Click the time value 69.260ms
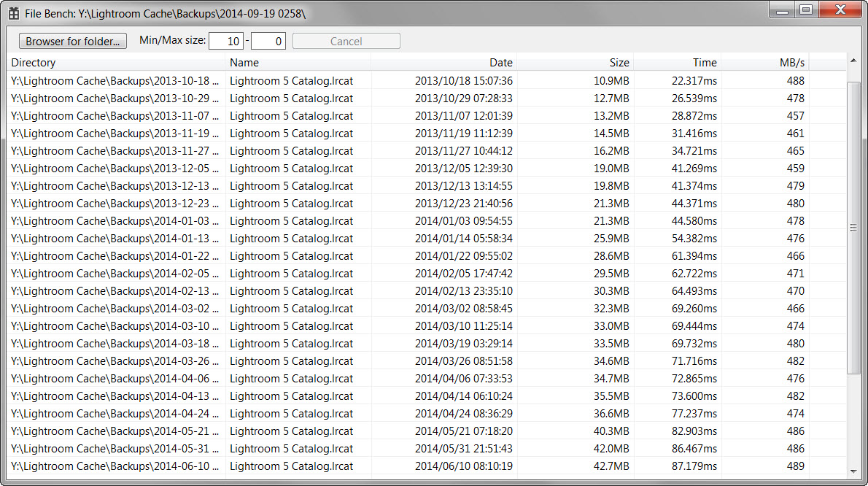The width and height of the screenshot is (868, 486). pyautogui.click(x=694, y=309)
